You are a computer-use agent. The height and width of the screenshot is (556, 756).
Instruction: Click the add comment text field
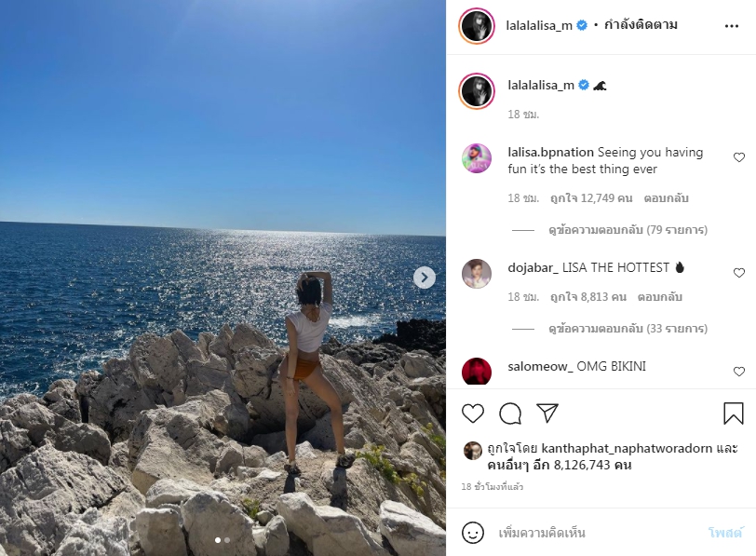[598, 533]
